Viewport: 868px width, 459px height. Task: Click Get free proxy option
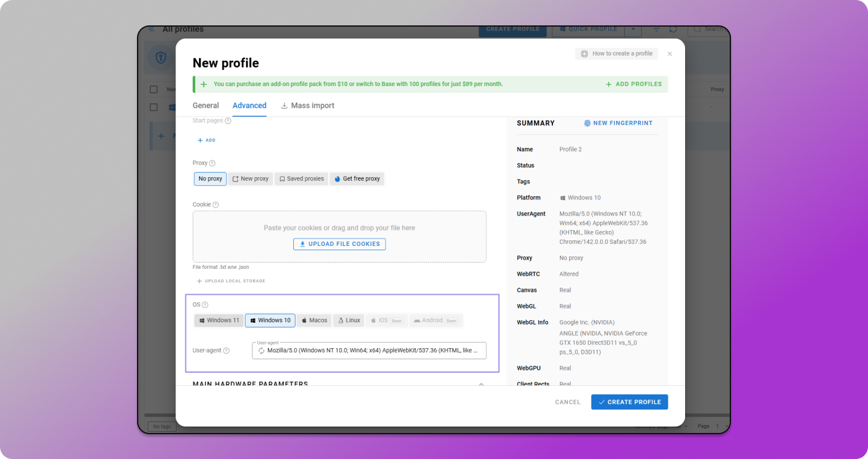[357, 179]
